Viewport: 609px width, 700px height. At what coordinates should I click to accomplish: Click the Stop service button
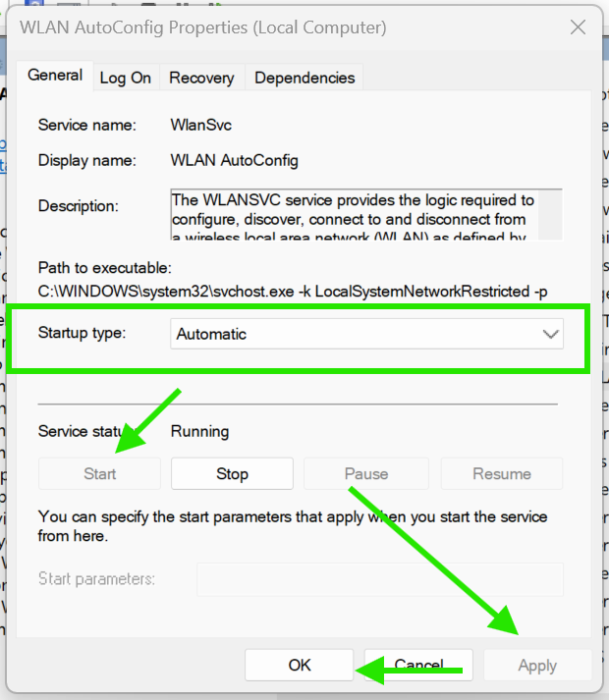[x=232, y=473]
